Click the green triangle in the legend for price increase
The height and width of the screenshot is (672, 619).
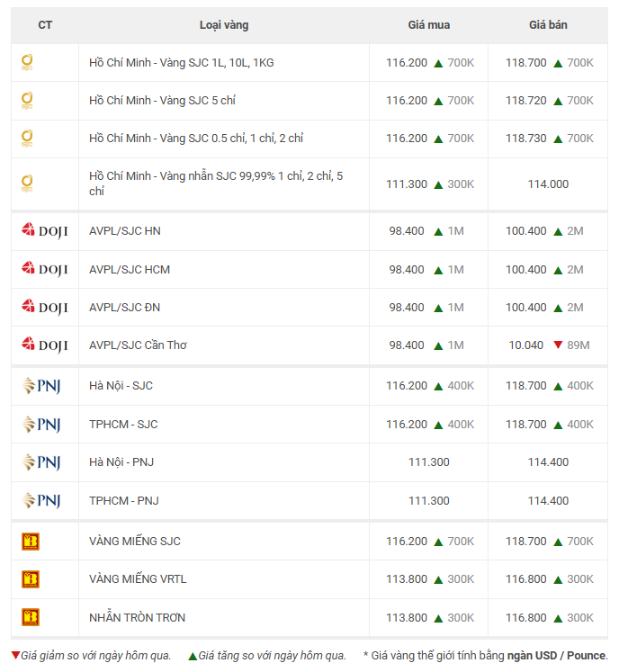click(193, 656)
